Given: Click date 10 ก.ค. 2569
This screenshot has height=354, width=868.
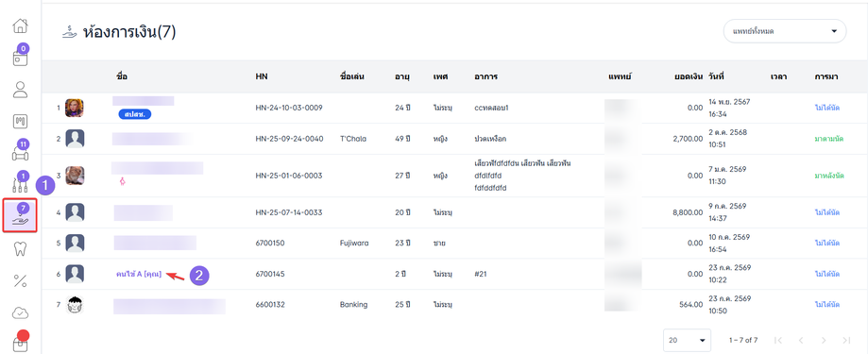Looking at the screenshot, I should 729,237.
